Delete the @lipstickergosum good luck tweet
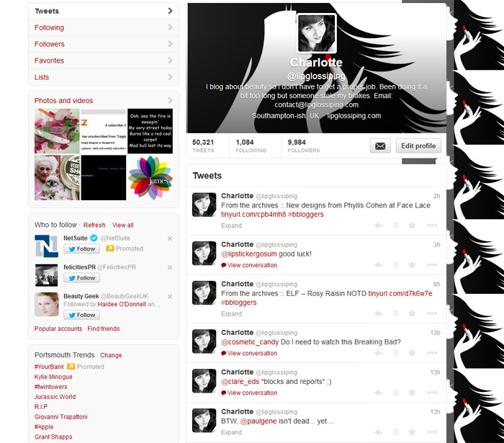The image size is (504, 443). 396,265
